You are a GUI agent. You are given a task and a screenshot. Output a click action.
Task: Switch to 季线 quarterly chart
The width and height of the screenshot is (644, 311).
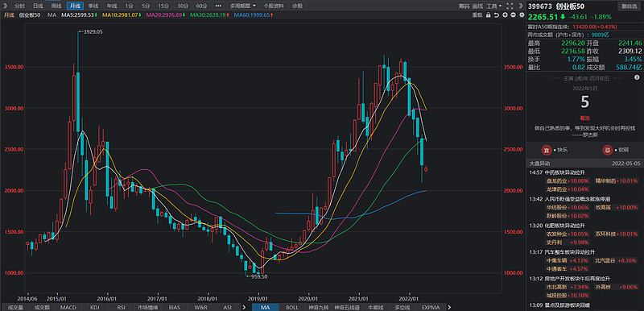tap(93, 6)
